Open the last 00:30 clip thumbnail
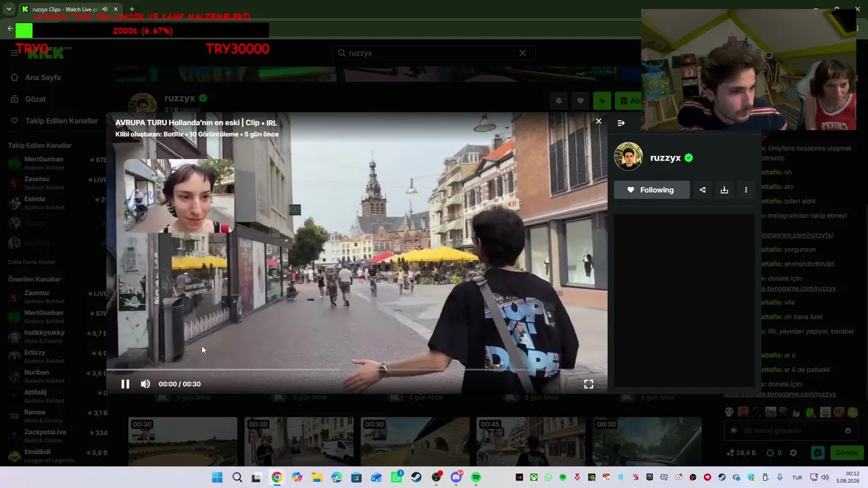Screen dimensions: 868x488 tap(647, 441)
